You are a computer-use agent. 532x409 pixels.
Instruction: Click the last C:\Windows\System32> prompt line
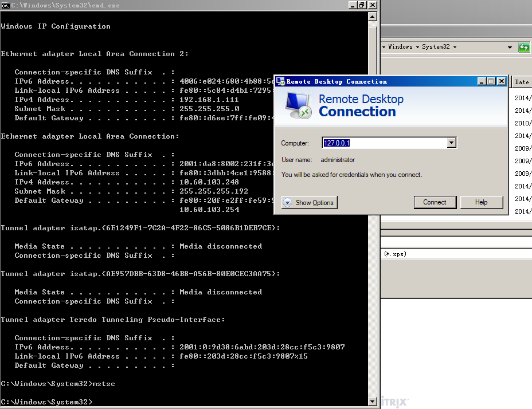46,402
